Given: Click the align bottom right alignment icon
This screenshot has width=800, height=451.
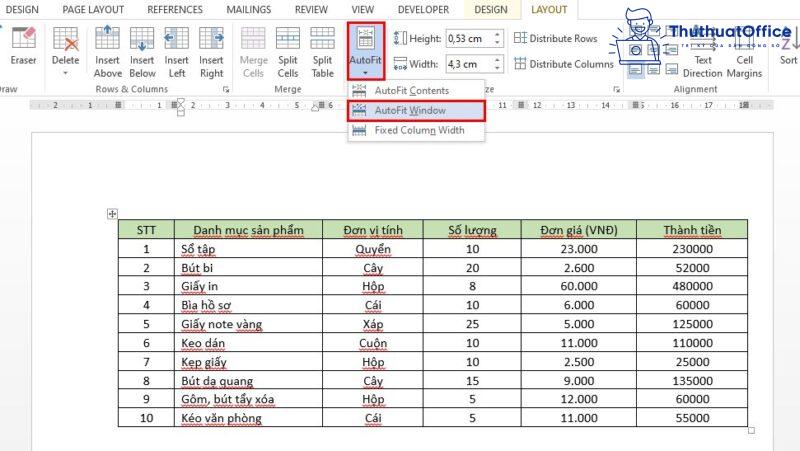Looking at the screenshot, I should coord(671,69).
